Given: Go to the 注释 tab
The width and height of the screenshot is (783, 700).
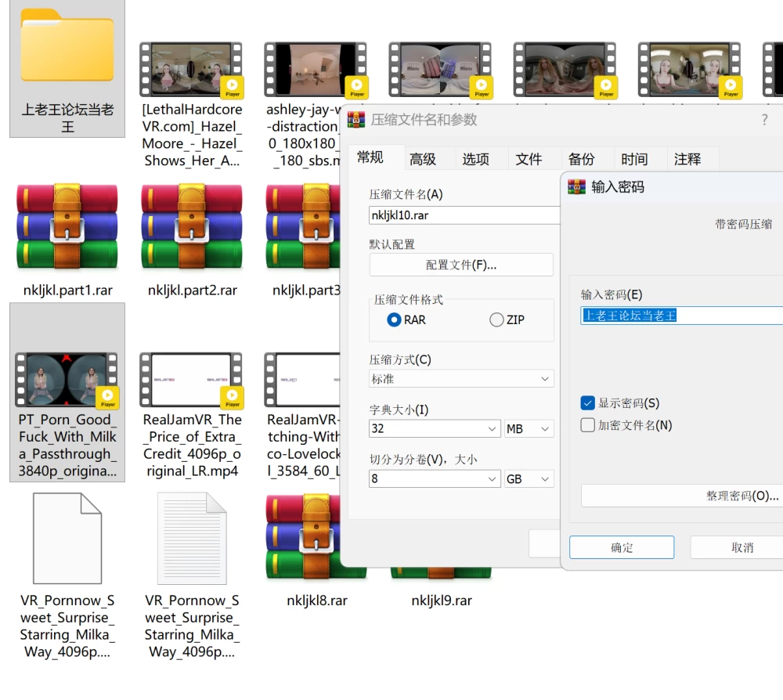Looking at the screenshot, I should 687,159.
